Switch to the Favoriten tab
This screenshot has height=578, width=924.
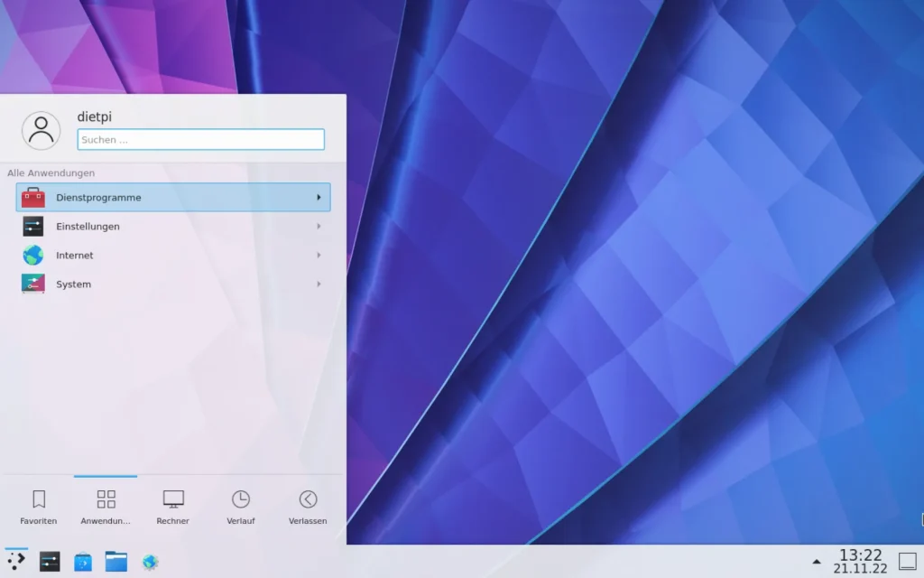pos(39,507)
